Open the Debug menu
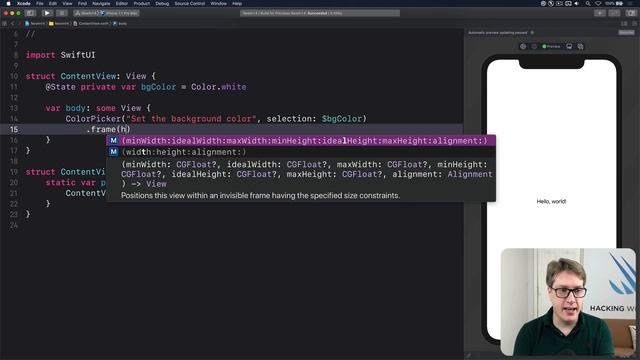The height and width of the screenshot is (360, 640). coord(162,3)
